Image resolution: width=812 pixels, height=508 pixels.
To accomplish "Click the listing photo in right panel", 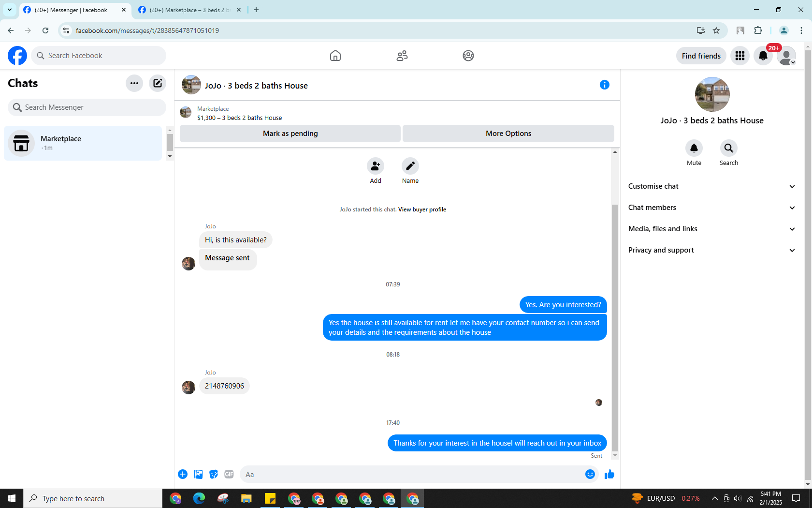I will (x=712, y=94).
